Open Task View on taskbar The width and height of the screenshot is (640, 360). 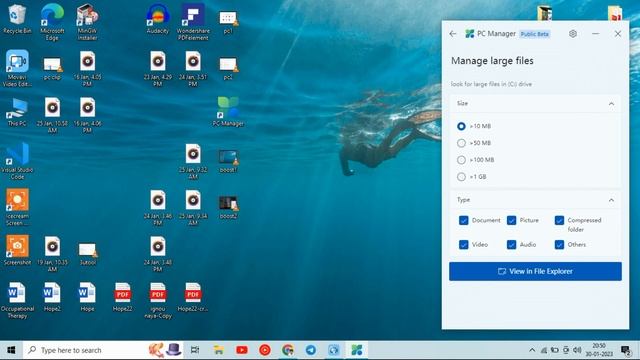coord(195,350)
